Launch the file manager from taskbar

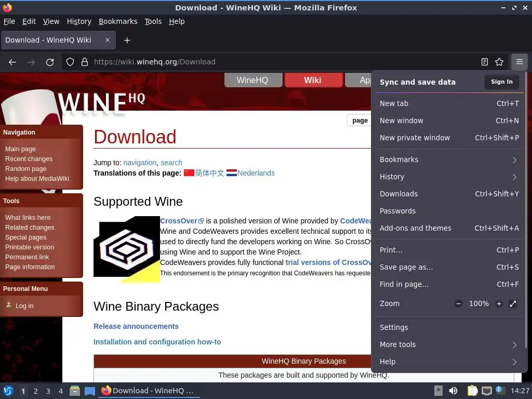tap(75, 391)
